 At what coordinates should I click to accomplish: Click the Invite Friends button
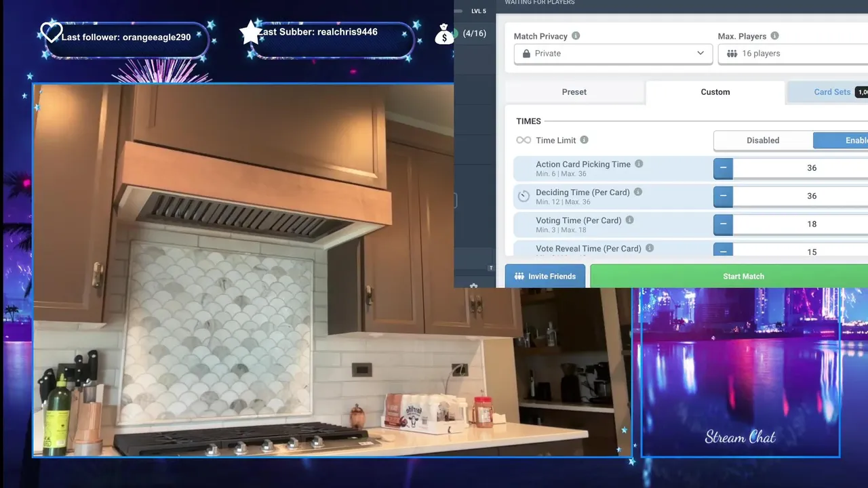545,276
